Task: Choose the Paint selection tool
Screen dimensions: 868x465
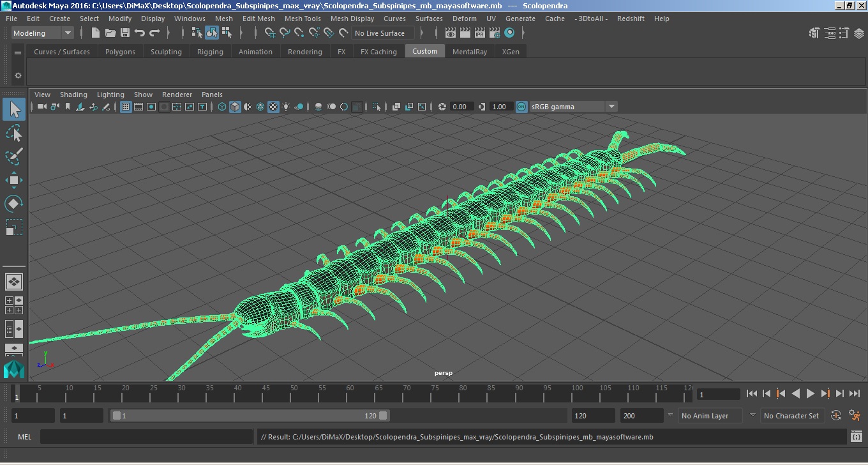Action: pyautogui.click(x=14, y=156)
